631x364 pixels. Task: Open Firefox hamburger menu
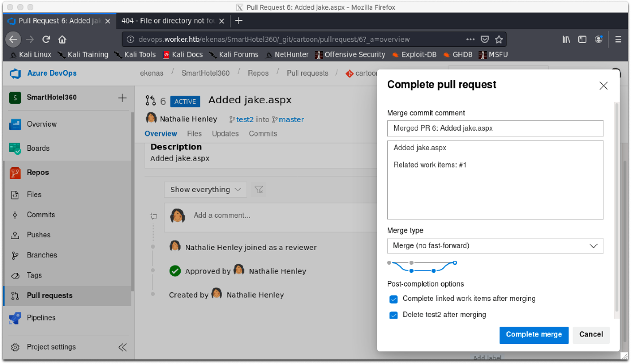click(x=618, y=40)
